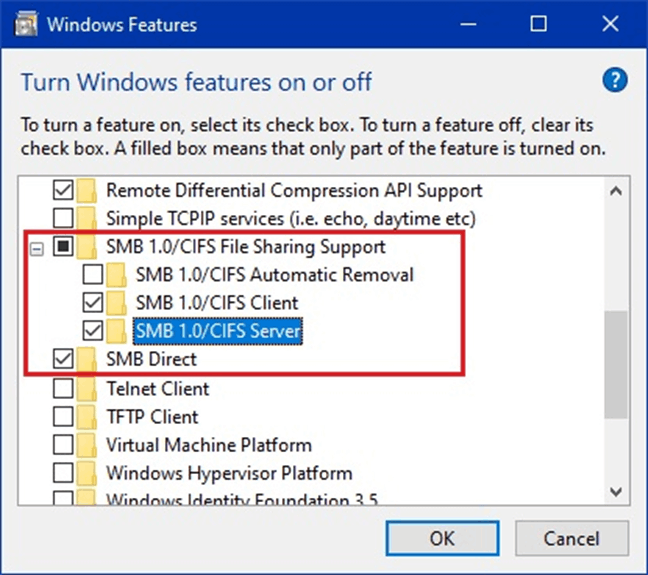
Task: Disable the SMB Direct checkbox
Action: [x=63, y=359]
